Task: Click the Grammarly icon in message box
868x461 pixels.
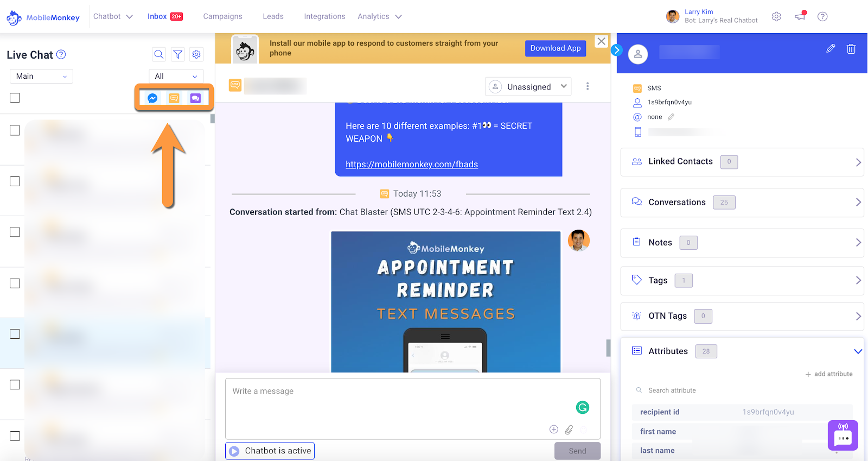Action: tap(583, 407)
